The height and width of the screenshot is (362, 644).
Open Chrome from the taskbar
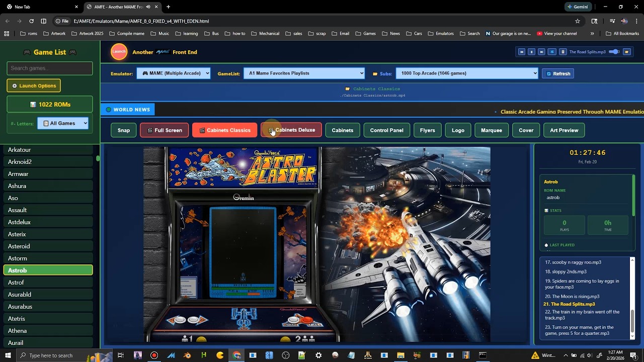[x=236, y=355]
